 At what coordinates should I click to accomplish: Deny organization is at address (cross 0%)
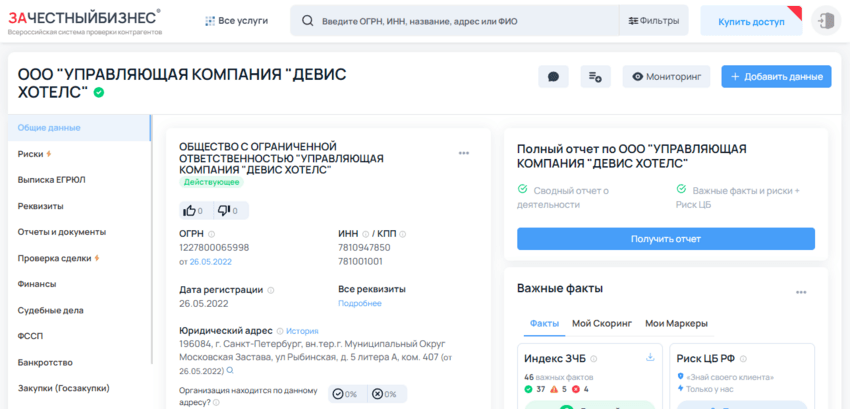[387, 394]
